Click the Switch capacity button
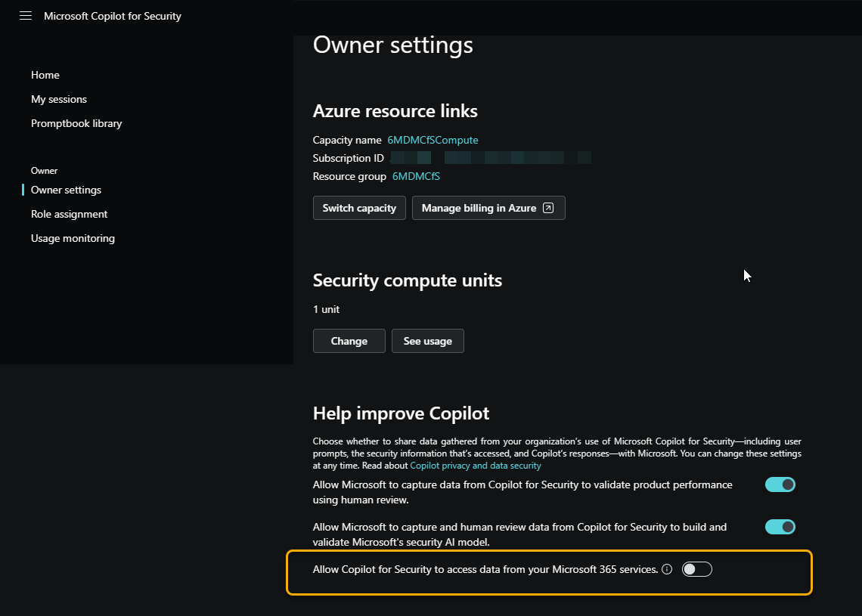Image resolution: width=862 pixels, height=616 pixels. point(359,208)
